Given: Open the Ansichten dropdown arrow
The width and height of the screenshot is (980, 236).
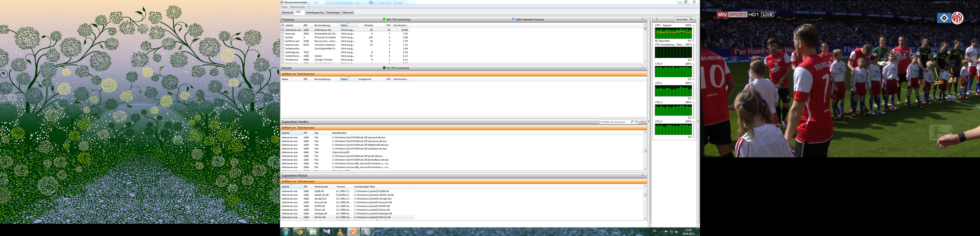Looking at the screenshot, I should tap(691, 19).
